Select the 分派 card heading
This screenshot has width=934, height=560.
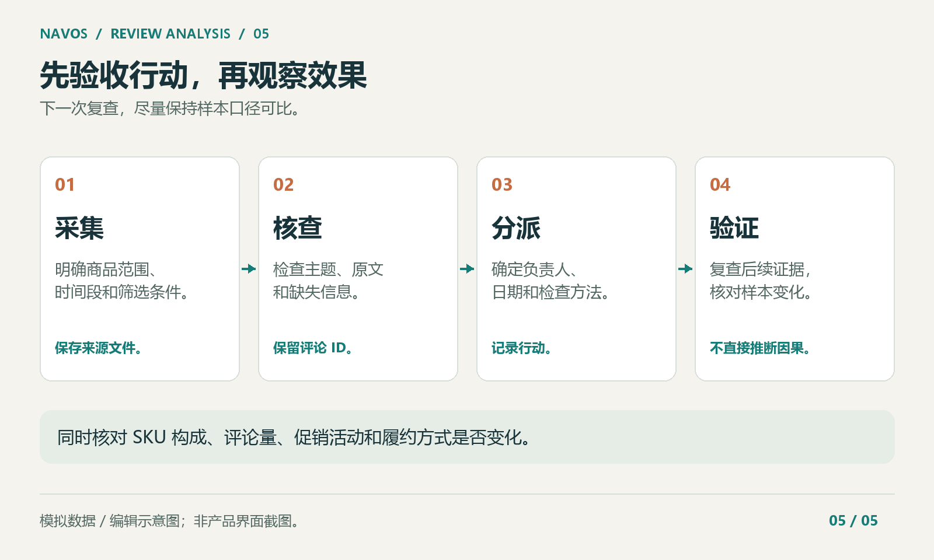516,228
